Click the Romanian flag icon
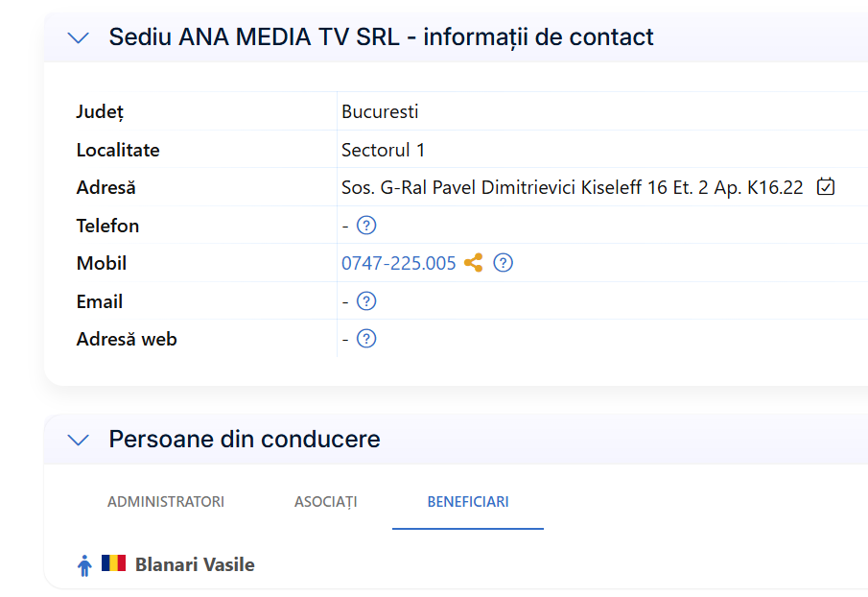This screenshot has width=868, height=597. 113,562
